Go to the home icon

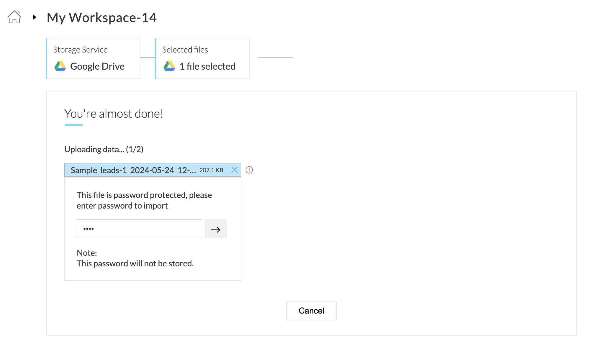(x=14, y=17)
